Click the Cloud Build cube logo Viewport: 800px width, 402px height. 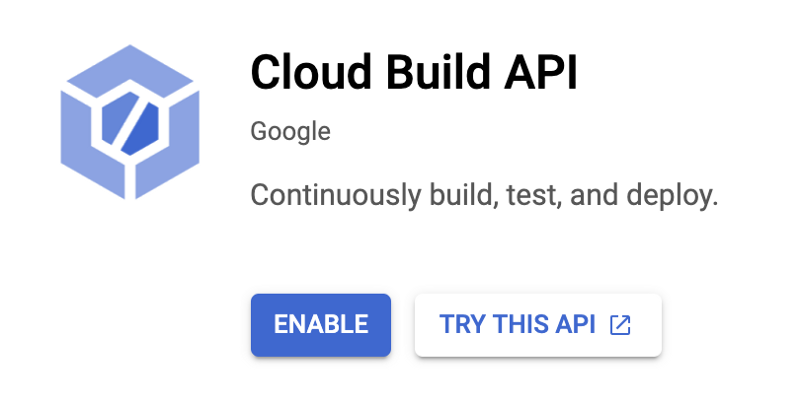130,122
